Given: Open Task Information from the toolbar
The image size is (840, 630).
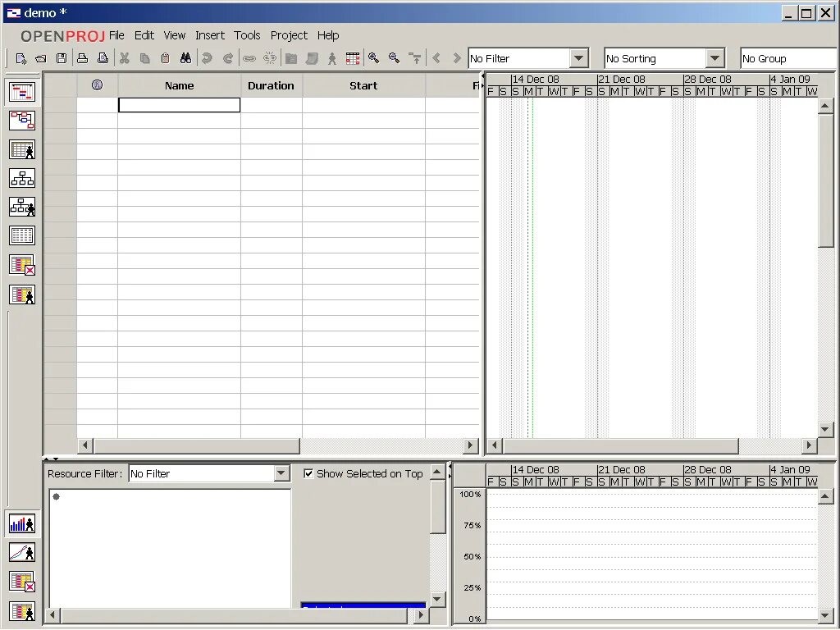Looking at the screenshot, I should 291,58.
